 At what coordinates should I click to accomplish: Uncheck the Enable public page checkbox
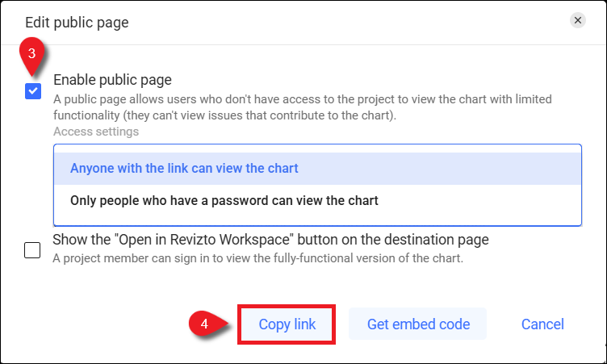tap(33, 91)
